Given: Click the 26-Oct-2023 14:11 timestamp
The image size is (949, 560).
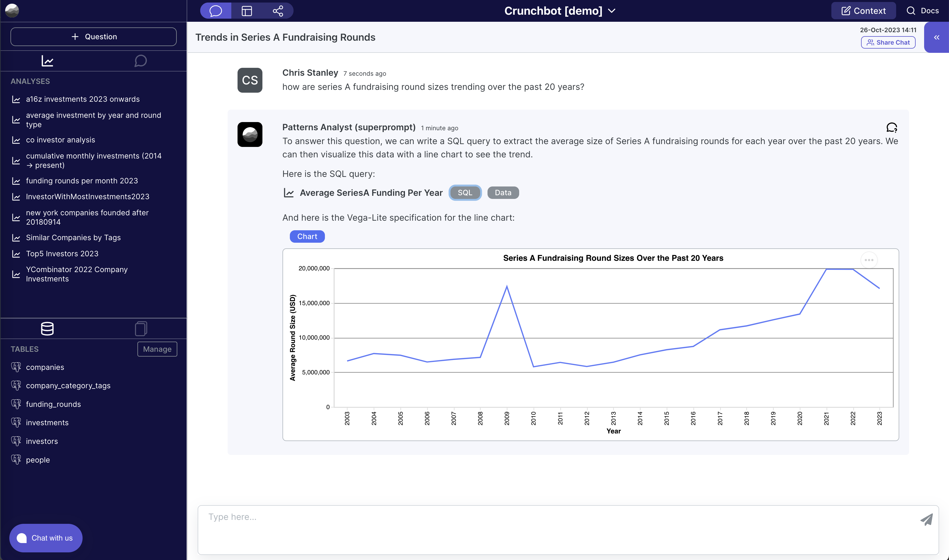Looking at the screenshot, I should [888, 30].
